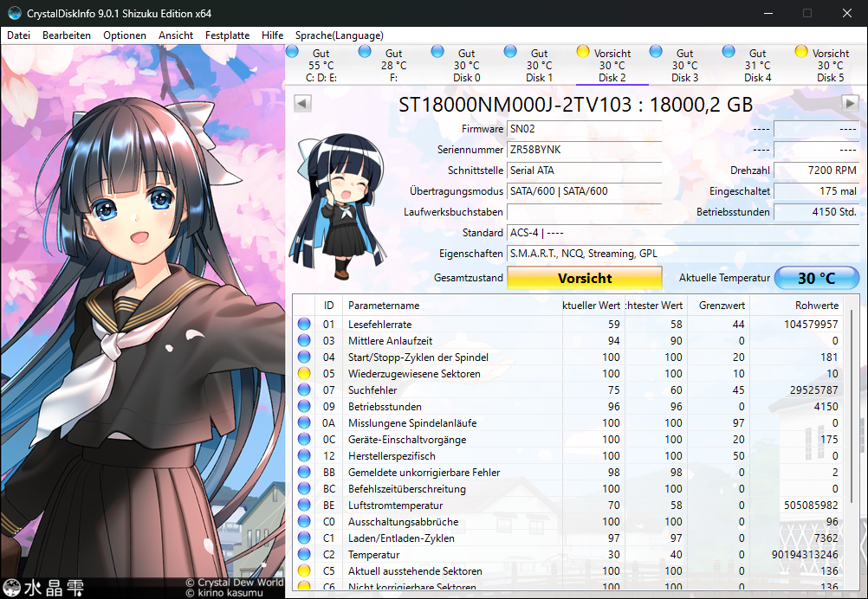Click the orb beside Misslungene Spindelanläufe
The image size is (868, 599).
pyautogui.click(x=304, y=423)
